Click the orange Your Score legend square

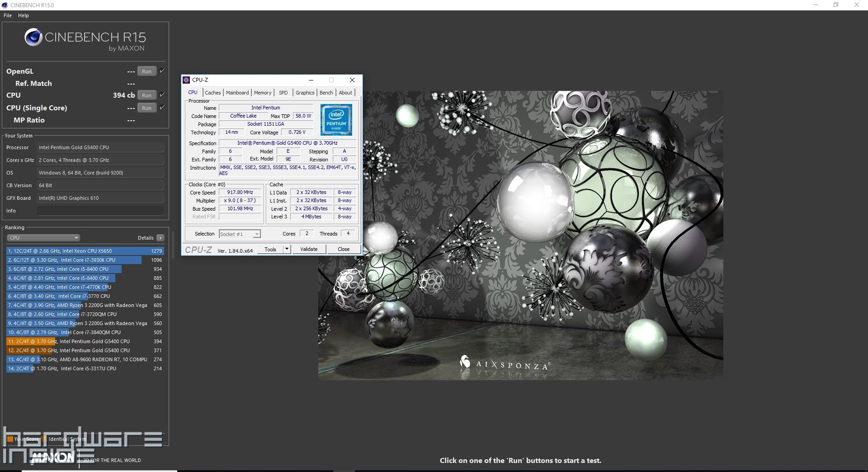10,439
